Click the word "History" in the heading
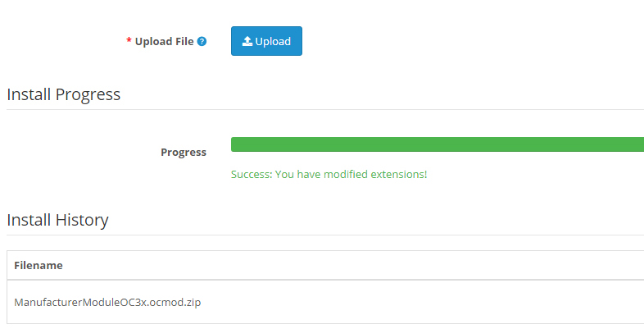The width and height of the screenshot is (644, 329). tap(82, 220)
